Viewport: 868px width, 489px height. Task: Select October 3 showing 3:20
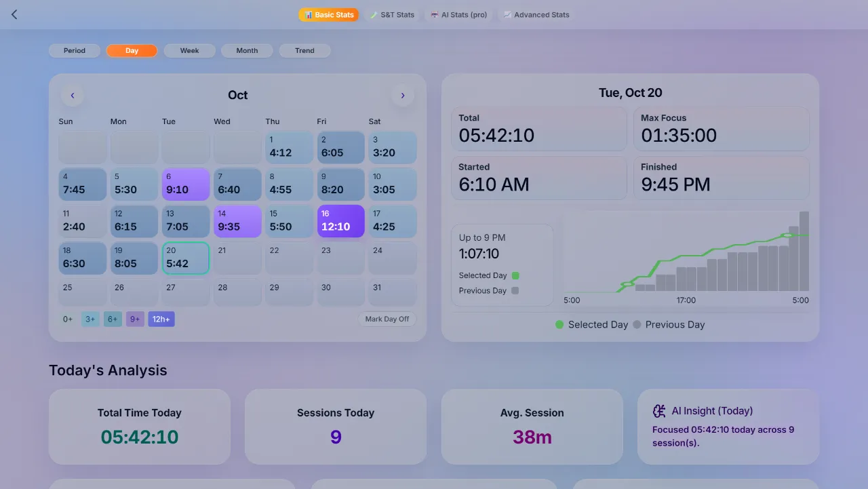pos(393,147)
